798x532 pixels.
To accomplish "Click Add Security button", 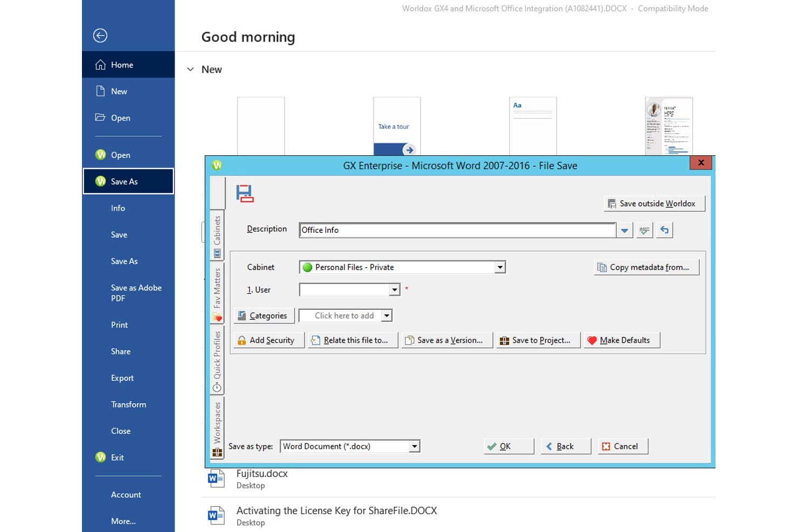I will click(269, 341).
